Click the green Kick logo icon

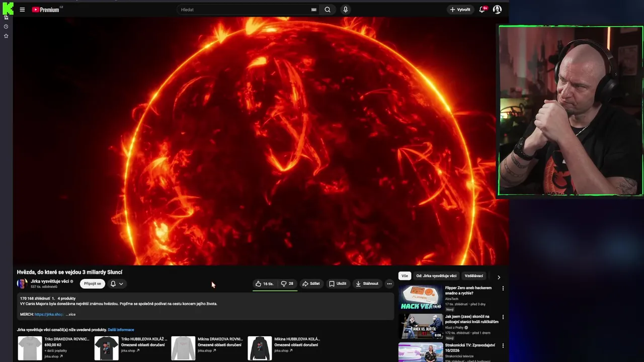tap(8, 8)
